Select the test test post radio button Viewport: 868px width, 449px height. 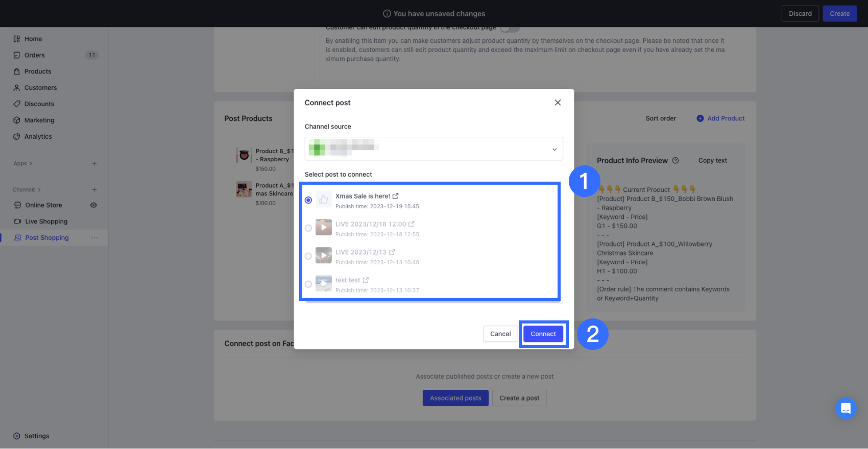pyautogui.click(x=308, y=285)
